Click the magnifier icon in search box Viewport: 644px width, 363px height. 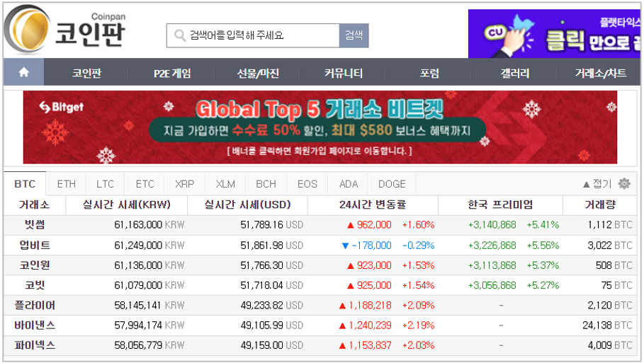(x=179, y=35)
